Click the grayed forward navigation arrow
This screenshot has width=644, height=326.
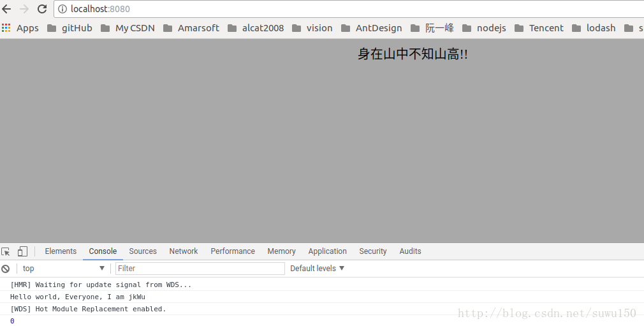pyautogui.click(x=24, y=9)
